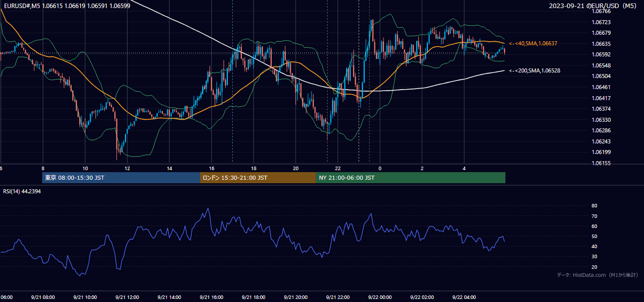Click the bottom date label 9/21 12:00
644x302 pixels.
click(127, 297)
